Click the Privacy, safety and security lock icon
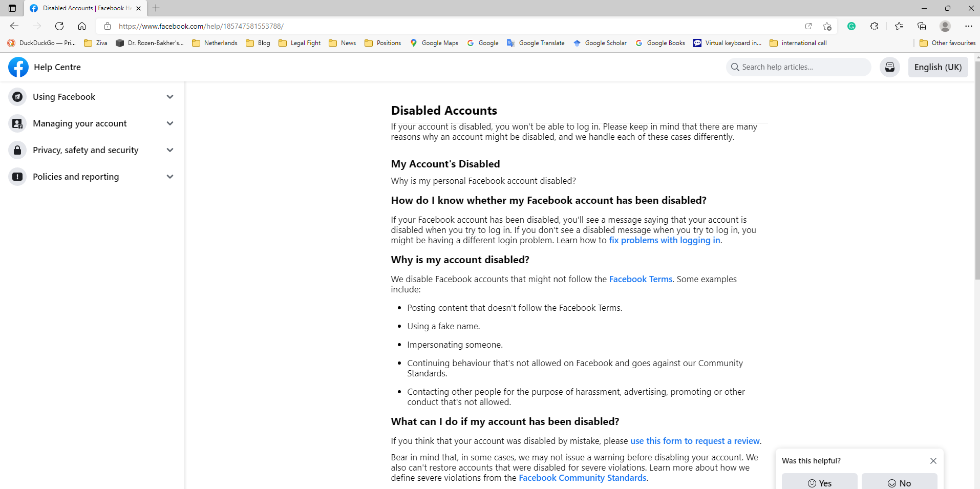 pyautogui.click(x=17, y=150)
